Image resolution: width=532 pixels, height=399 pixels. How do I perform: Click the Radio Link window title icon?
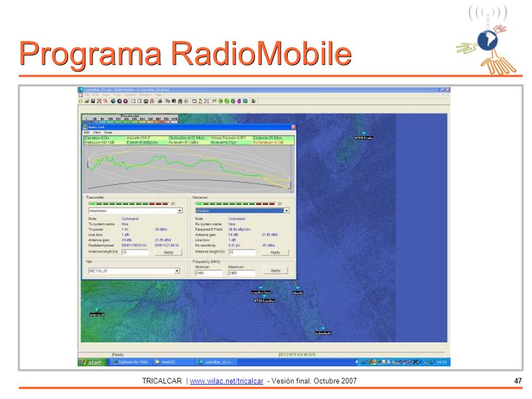click(85, 127)
